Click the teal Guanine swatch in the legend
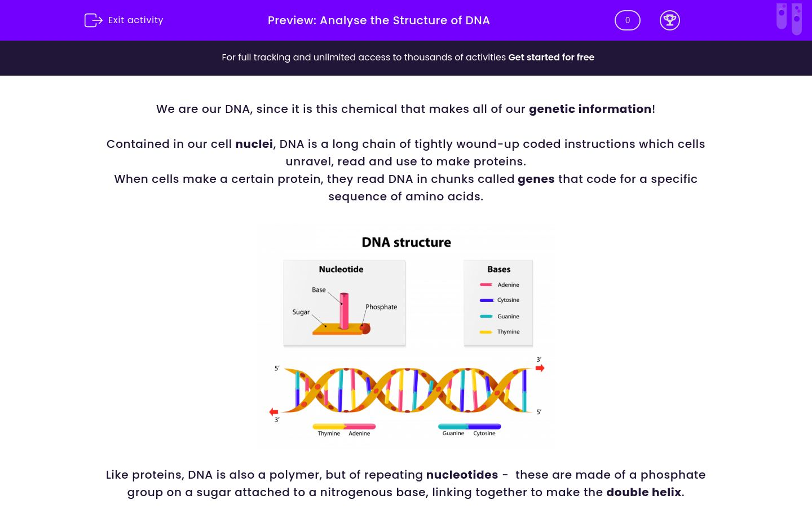 click(486, 316)
